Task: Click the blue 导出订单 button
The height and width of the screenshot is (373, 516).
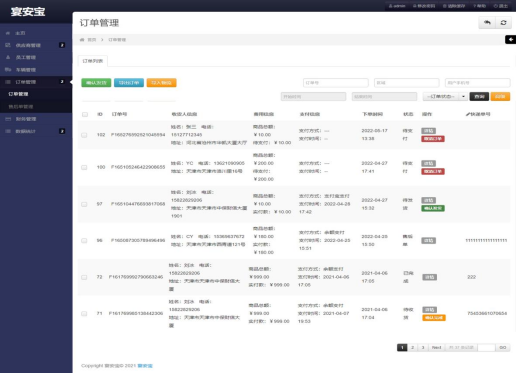Action: coord(129,83)
